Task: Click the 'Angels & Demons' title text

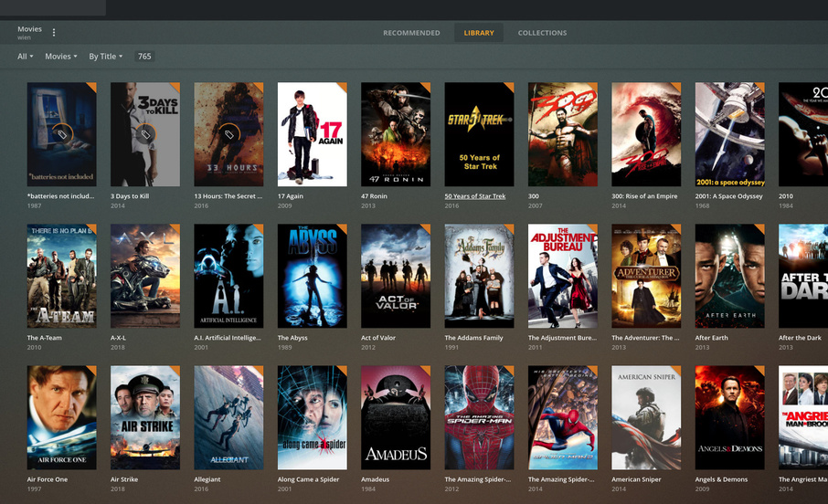Action: tap(721, 479)
